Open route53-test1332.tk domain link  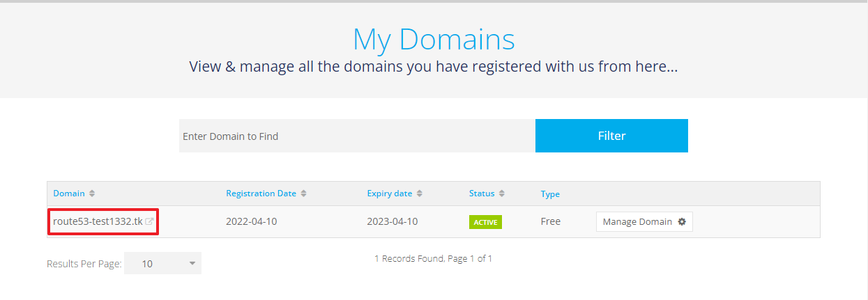(x=98, y=222)
